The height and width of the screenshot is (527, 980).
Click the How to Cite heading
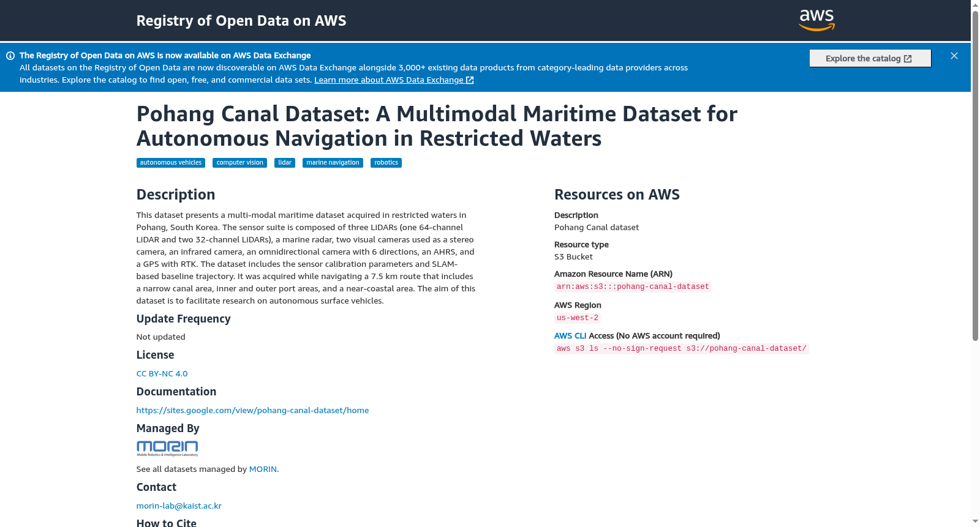(x=167, y=523)
